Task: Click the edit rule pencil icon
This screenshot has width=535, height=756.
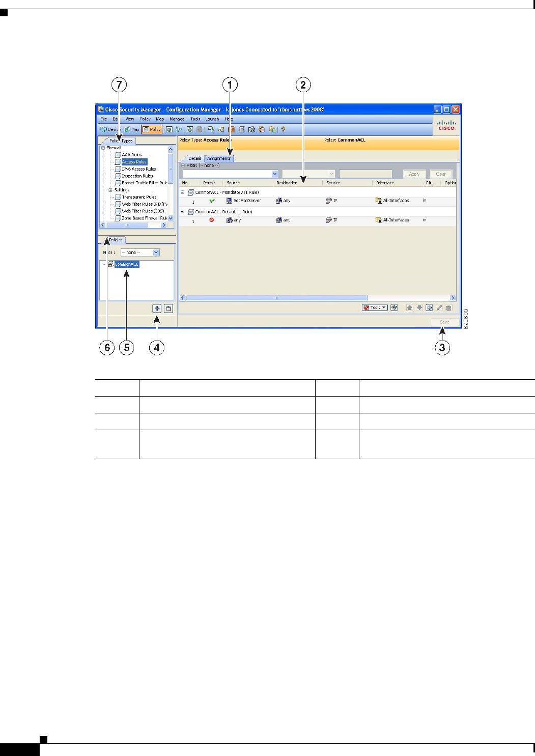Action: [x=439, y=307]
